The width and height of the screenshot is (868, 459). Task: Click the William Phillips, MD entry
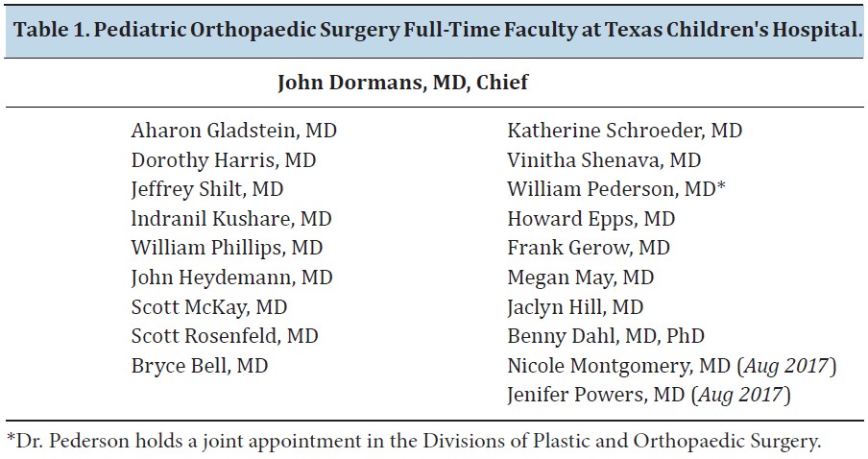[x=227, y=248]
